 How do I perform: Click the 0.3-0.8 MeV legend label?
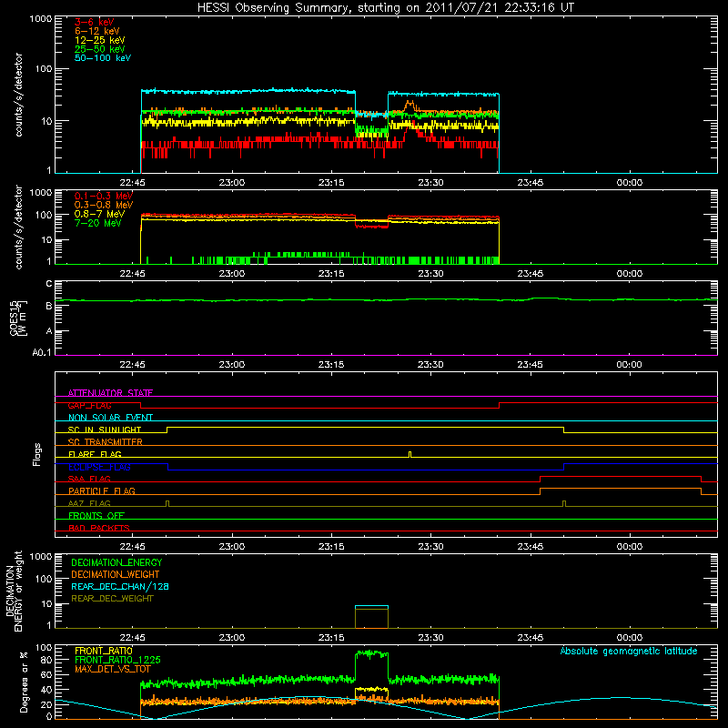click(104, 205)
